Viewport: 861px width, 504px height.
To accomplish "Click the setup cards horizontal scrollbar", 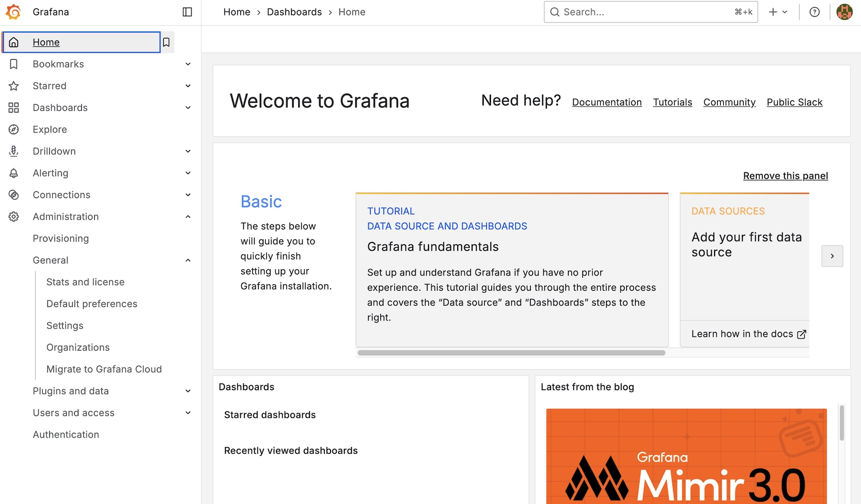I will [x=511, y=353].
